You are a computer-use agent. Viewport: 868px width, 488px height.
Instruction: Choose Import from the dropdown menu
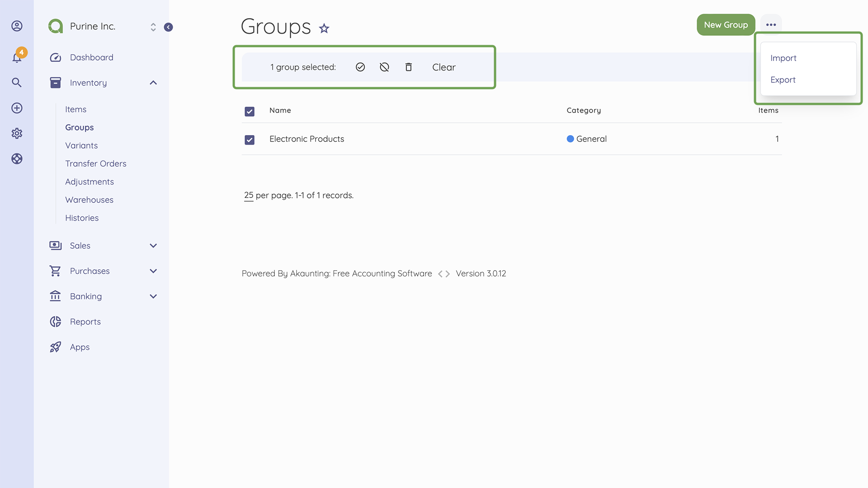point(783,58)
